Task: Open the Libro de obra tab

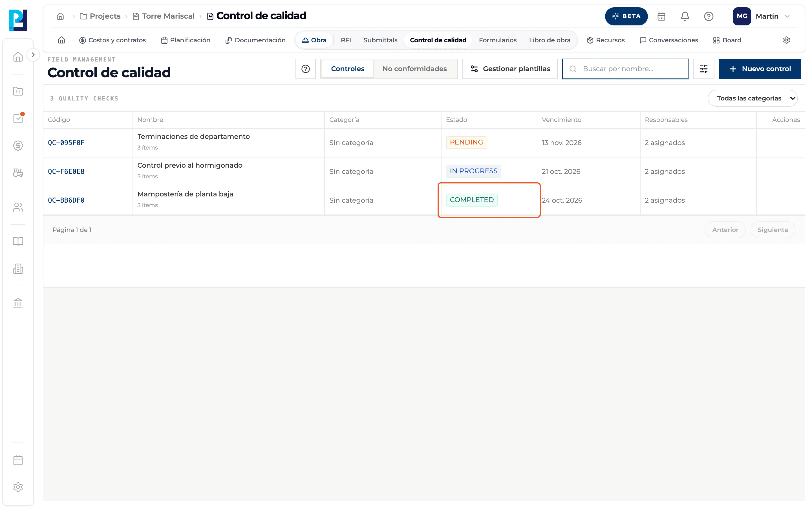Action: tap(550, 40)
